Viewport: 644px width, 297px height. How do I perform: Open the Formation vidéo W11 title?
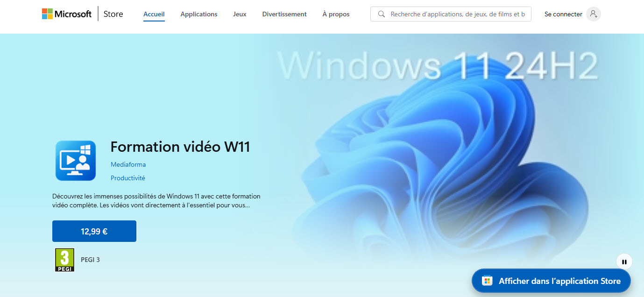(x=180, y=147)
